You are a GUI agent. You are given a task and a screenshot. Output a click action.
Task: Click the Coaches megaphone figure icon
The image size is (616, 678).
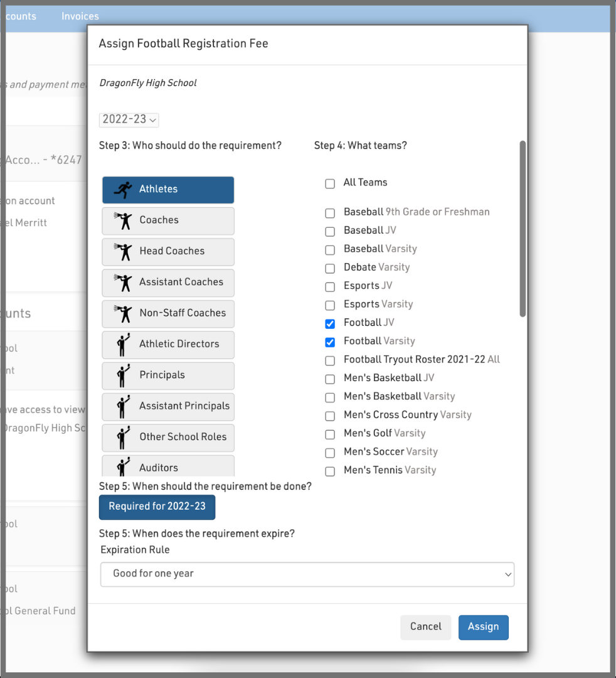(123, 220)
